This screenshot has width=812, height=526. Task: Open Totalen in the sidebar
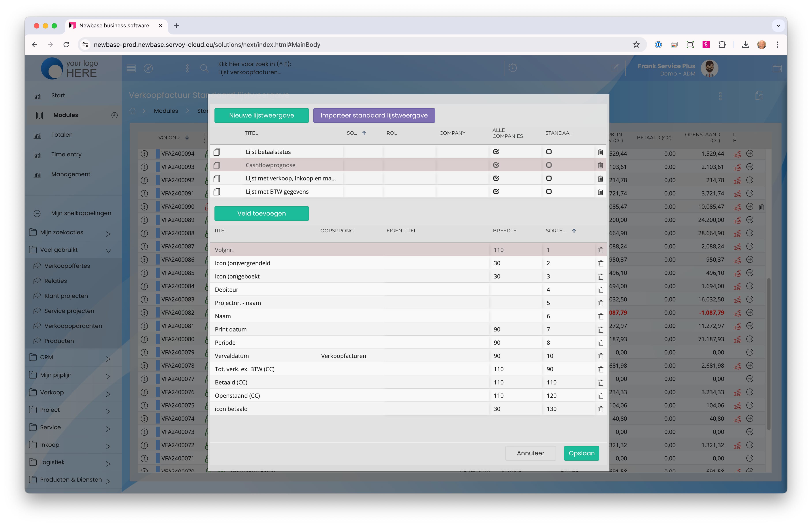62,135
